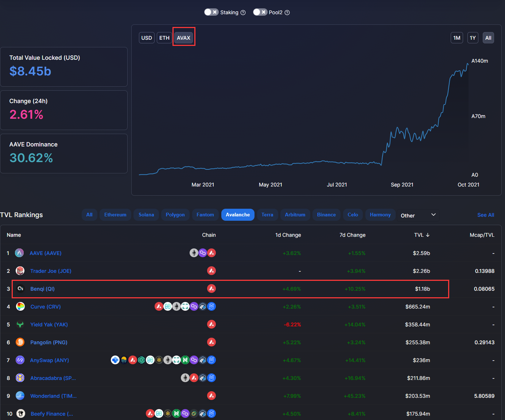Open the Staking help question-mark icon
The width and height of the screenshot is (505, 420).
(x=243, y=12)
